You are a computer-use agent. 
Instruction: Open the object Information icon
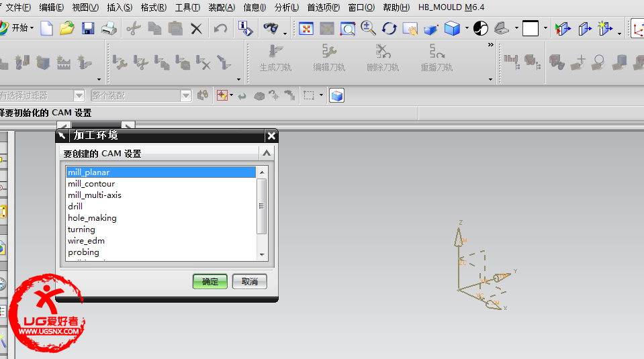(245, 28)
